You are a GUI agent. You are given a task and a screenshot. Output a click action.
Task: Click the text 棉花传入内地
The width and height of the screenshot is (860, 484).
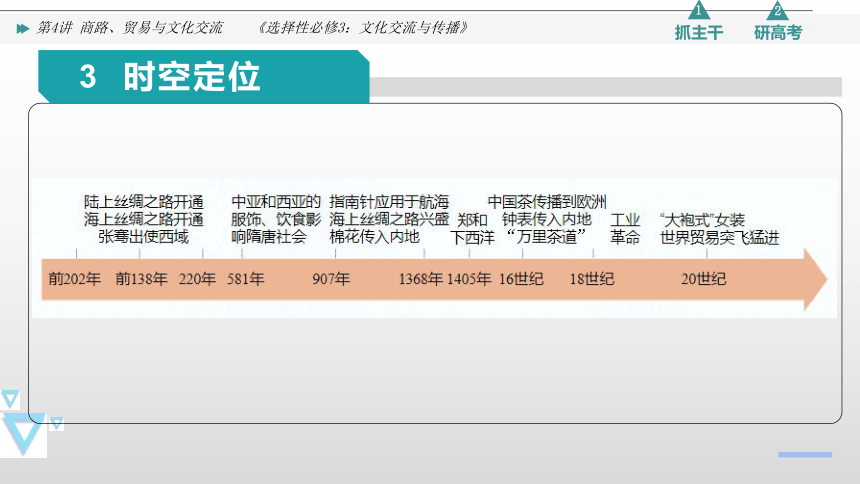click(375, 237)
